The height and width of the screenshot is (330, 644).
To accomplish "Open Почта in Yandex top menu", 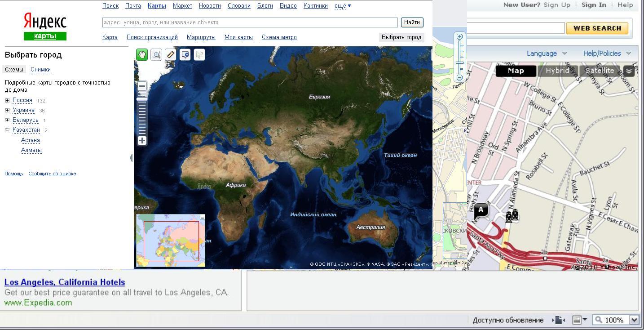I will (133, 6).
